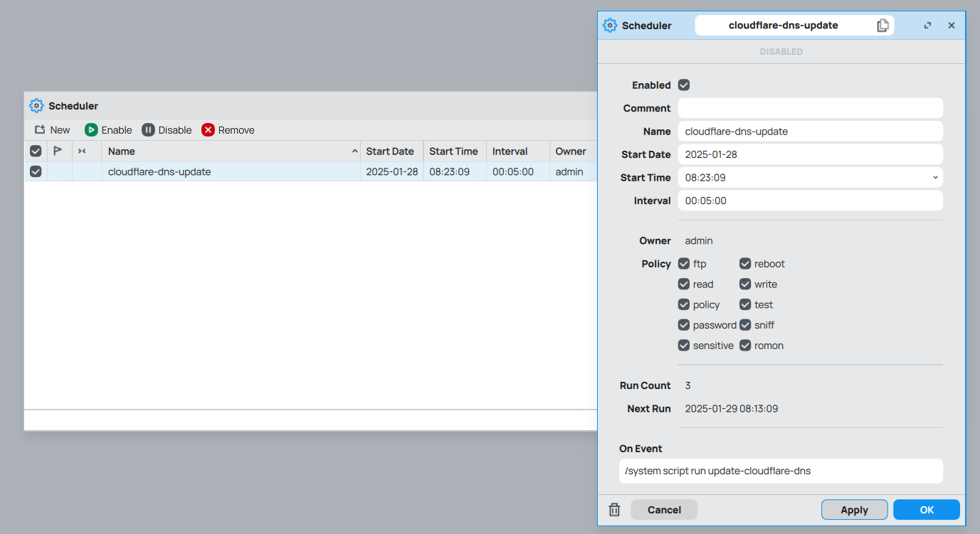Expand the dialog using the resize arrows icon
980x534 pixels.
pyautogui.click(x=927, y=25)
